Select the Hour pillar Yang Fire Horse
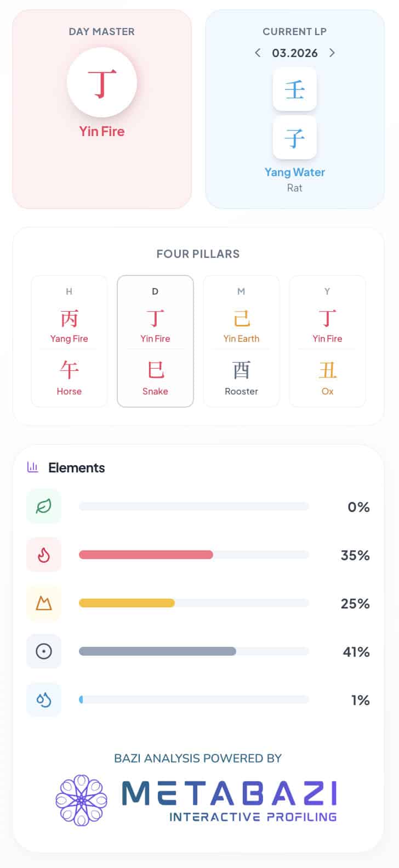This screenshot has height=868, width=399. coord(69,341)
